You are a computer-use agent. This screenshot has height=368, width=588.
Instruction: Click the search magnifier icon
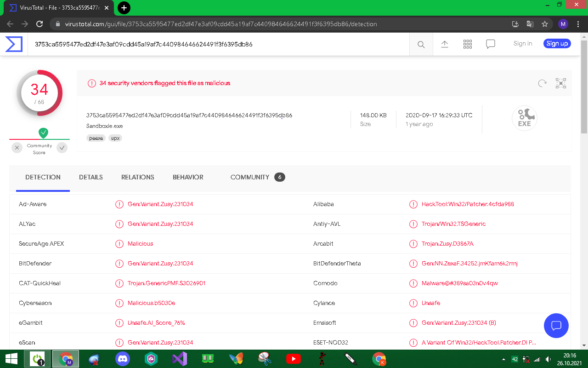421,44
